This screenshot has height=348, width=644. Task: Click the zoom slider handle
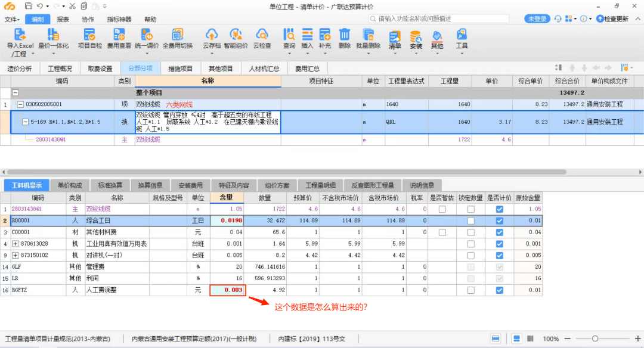coord(595,338)
